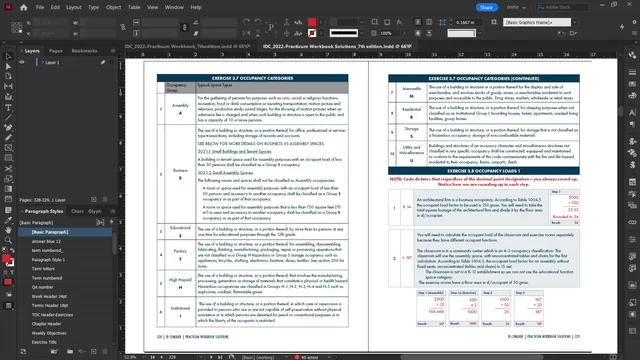640x360 pixels.
Task: Click the Adobe Stock search field
Action: click(562, 7)
